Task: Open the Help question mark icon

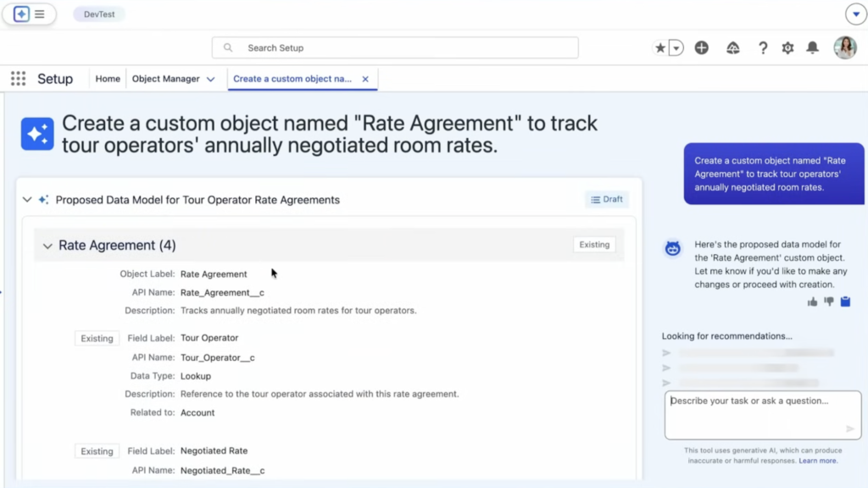Action: pyautogui.click(x=763, y=48)
